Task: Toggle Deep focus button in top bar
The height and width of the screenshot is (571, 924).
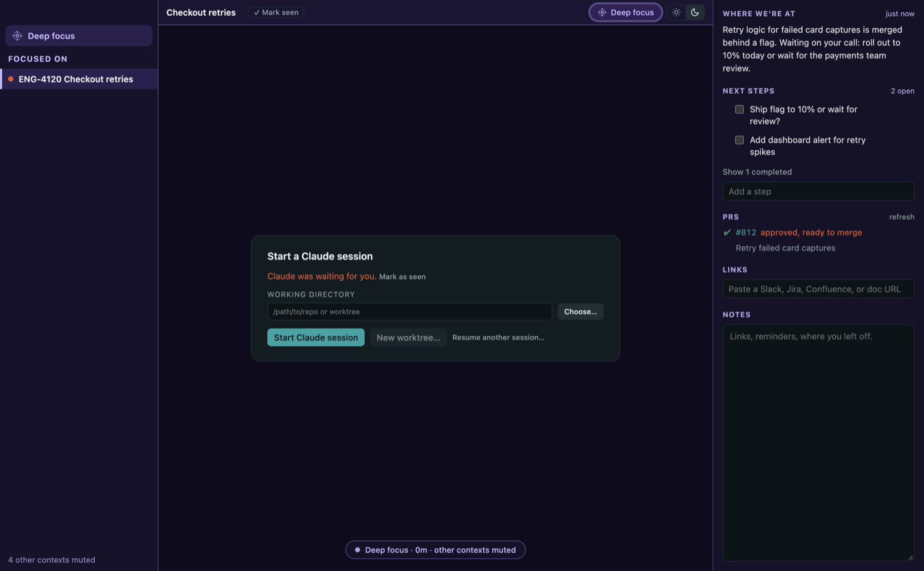Action: (x=625, y=12)
